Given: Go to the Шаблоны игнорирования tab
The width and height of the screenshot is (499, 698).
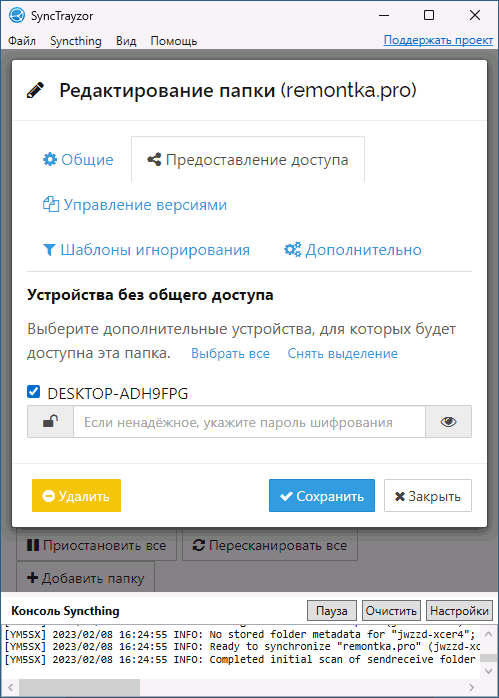Looking at the screenshot, I should click(x=146, y=250).
